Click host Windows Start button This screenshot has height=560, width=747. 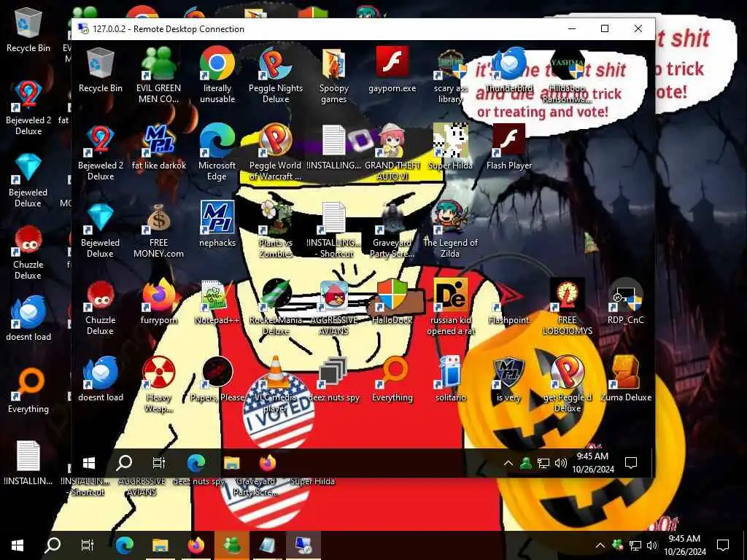18,545
